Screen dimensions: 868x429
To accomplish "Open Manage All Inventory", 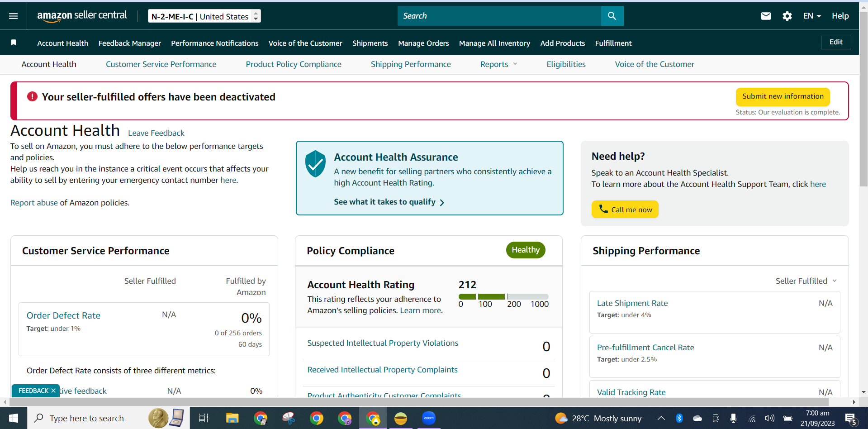I will [x=494, y=43].
